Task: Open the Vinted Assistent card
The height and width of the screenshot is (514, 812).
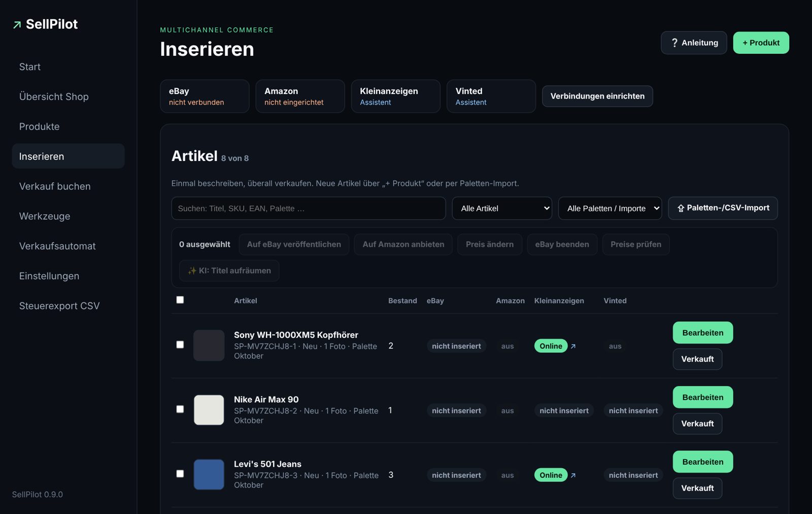Action: point(491,96)
